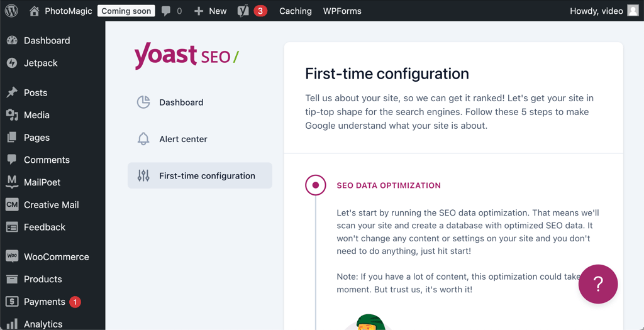Click the Feedback form icon
Screen dimensions: 644x330
12,227
